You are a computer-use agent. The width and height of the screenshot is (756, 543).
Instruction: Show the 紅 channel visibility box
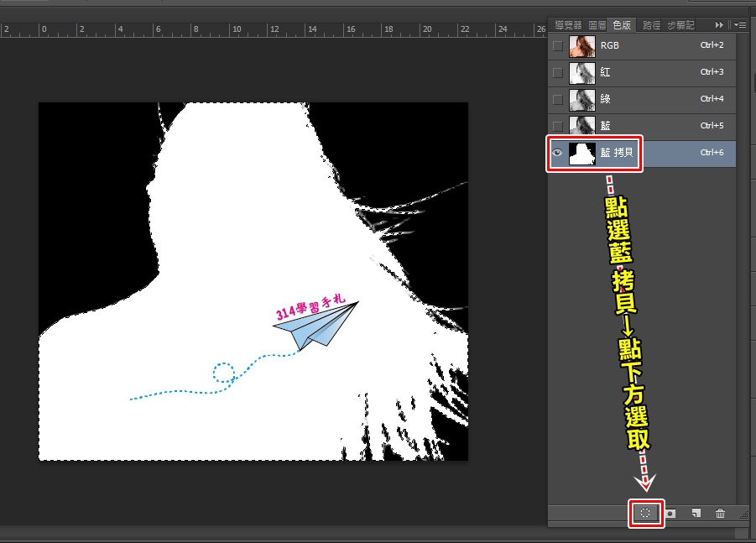[558, 73]
